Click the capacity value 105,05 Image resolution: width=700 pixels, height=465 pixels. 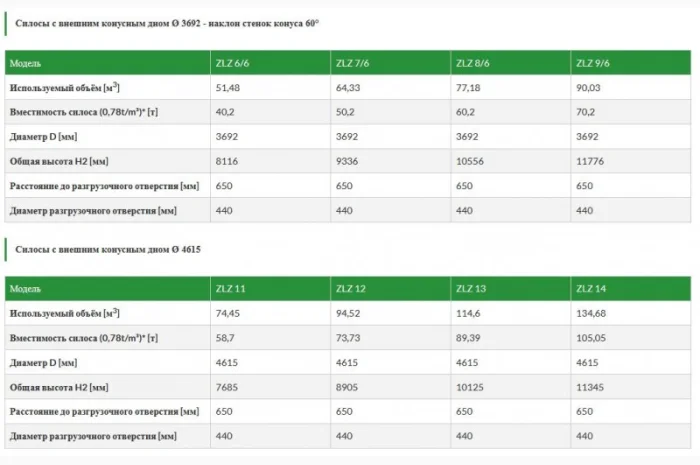click(x=592, y=338)
